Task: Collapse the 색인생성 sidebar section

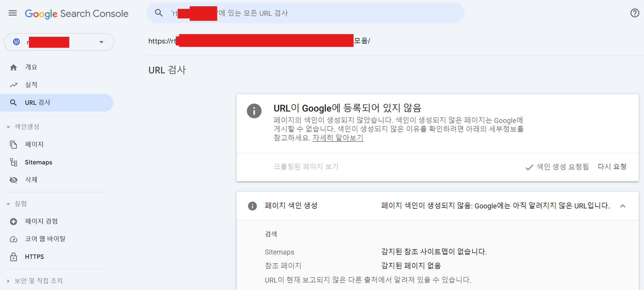Action: (8, 127)
